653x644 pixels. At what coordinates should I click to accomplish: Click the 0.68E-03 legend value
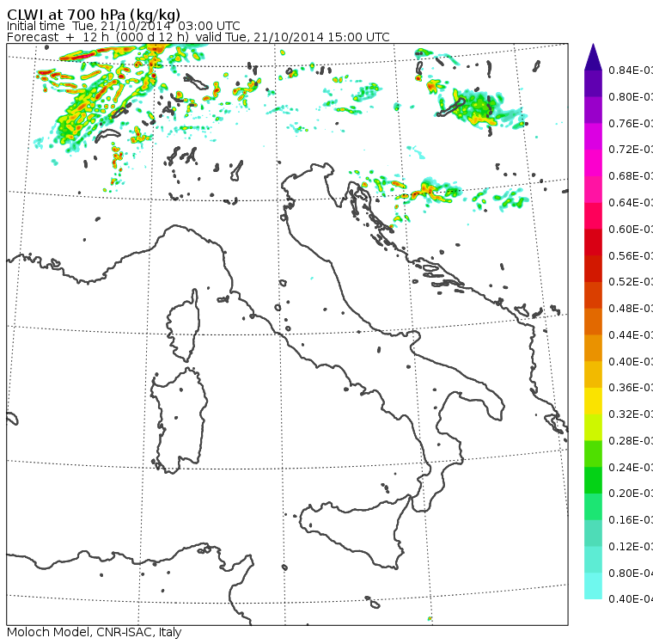pos(631,176)
